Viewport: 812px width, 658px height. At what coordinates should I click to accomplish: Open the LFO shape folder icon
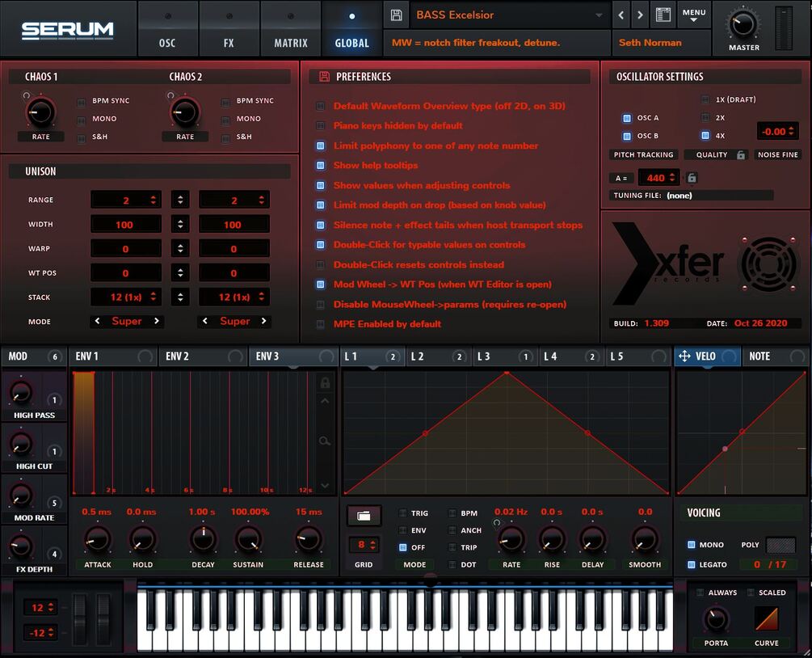pyautogui.click(x=364, y=516)
